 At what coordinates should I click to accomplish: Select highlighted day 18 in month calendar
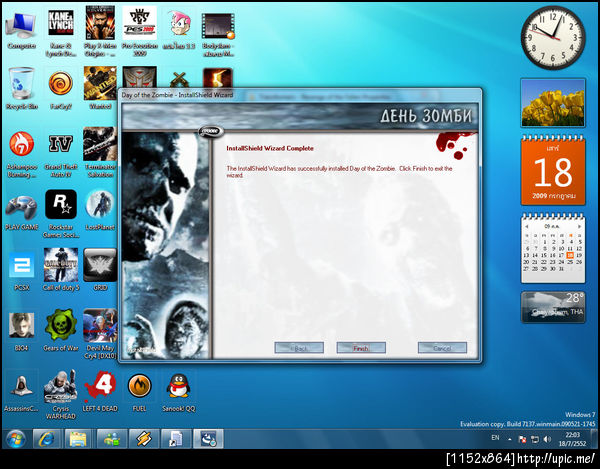tap(570, 255)
